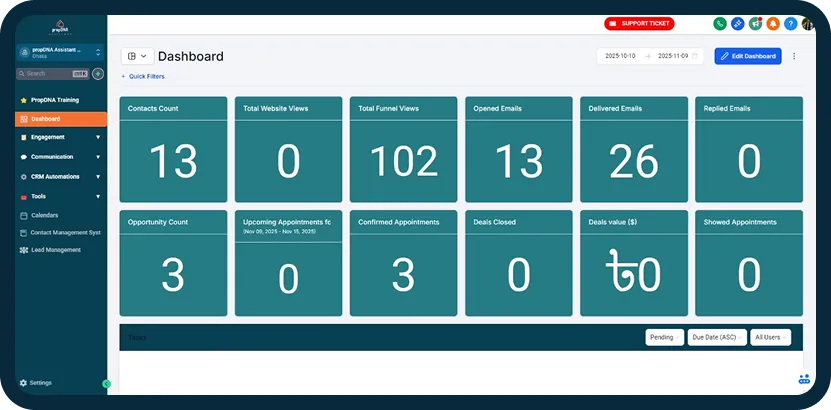Open the propDNA Assistant account switcher
831x410 pixels.
(x=60, y=52)
